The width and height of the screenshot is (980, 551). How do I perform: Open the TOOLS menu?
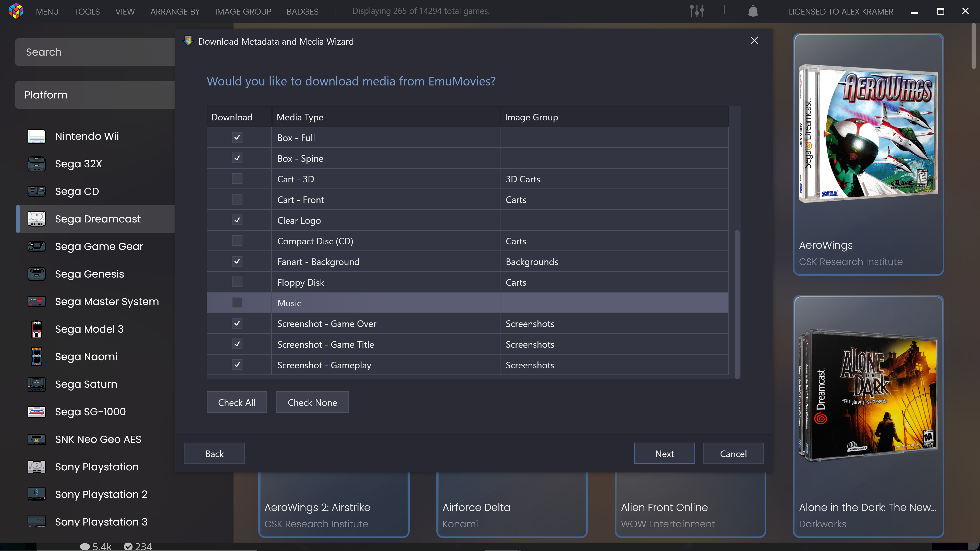87,11
